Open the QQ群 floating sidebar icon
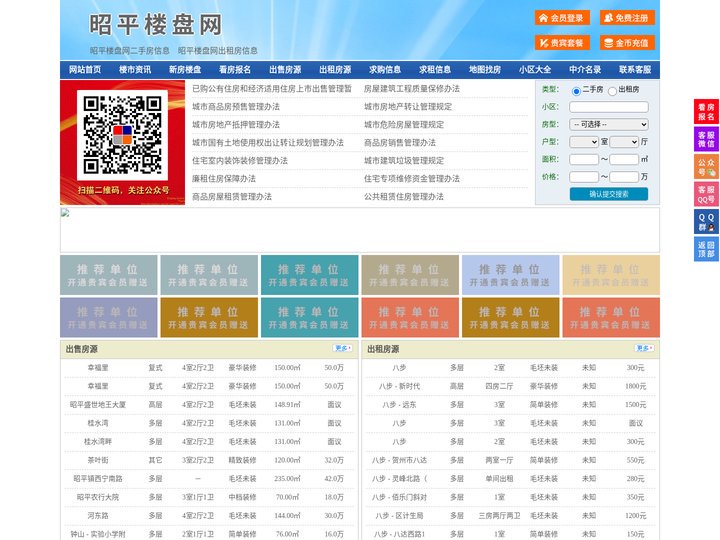This screenshot has width=720, height=540. (706, 222)
